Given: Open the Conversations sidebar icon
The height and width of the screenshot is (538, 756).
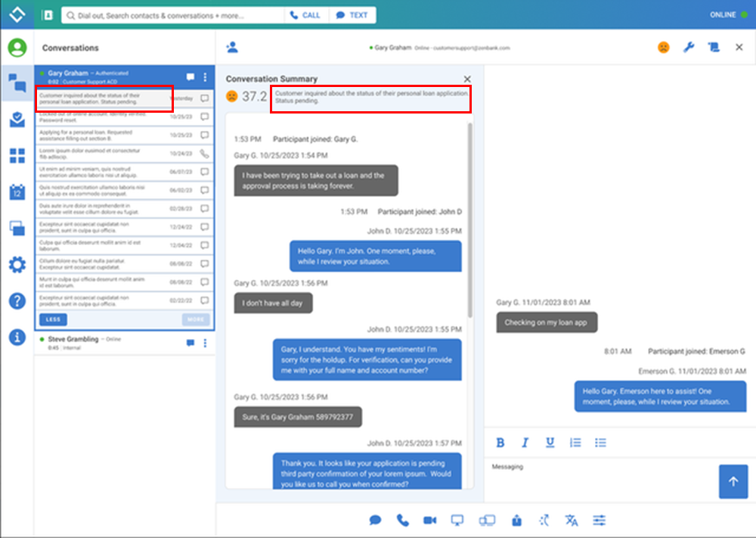Looking at the screenshot, I should (17, 83).
